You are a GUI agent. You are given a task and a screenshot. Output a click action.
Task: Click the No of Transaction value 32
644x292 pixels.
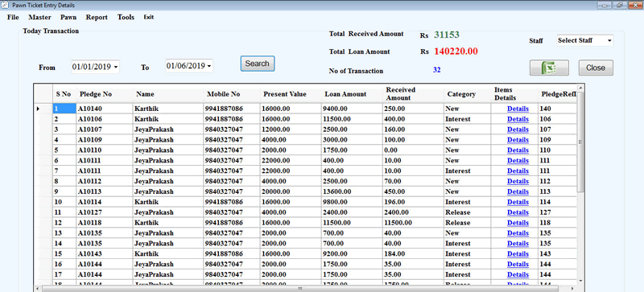(x=436, y=70)
